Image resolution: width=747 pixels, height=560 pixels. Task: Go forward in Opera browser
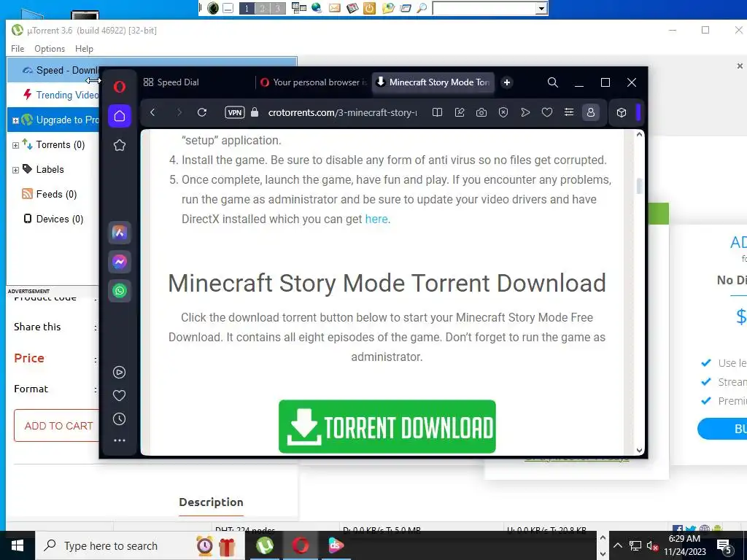[179, 112]
